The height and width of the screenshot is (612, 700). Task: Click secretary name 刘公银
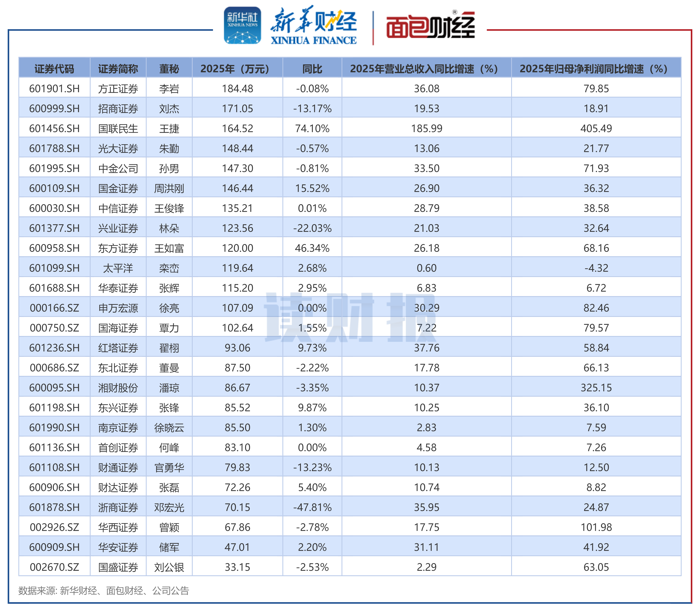(169, 567)
